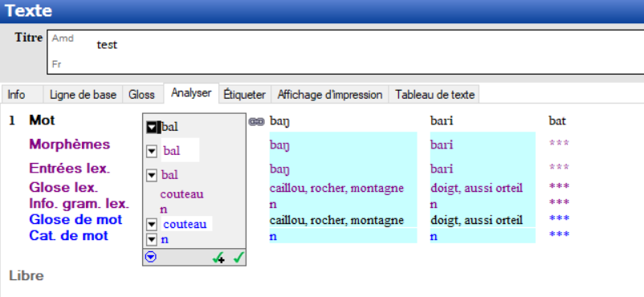Screen dimensions: 644x297
Task: Click the top word field bal in the box
Action: pyautogui.click(x=169, y=127)
